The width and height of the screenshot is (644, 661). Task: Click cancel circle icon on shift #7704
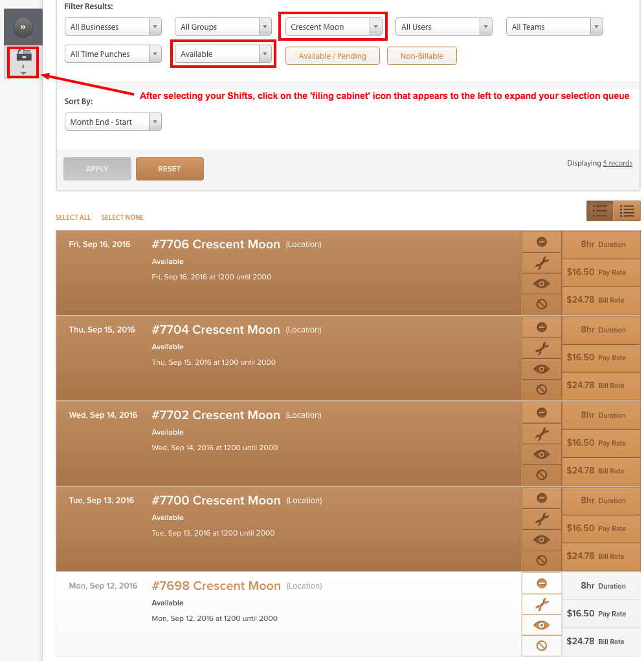542,389
